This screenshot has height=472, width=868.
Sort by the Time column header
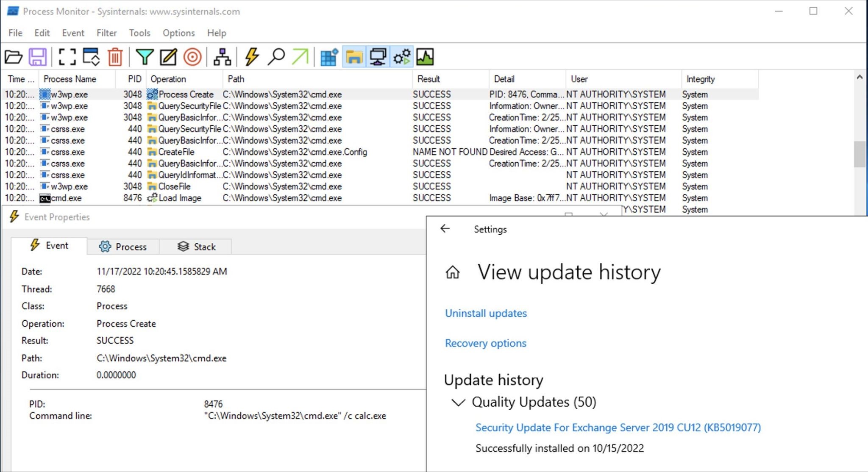click(x=20, y=79)
